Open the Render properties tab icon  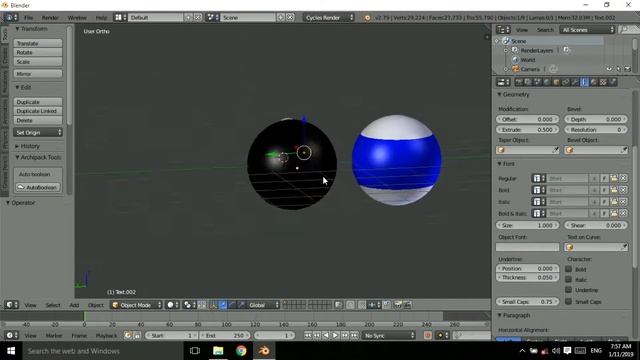518,82
